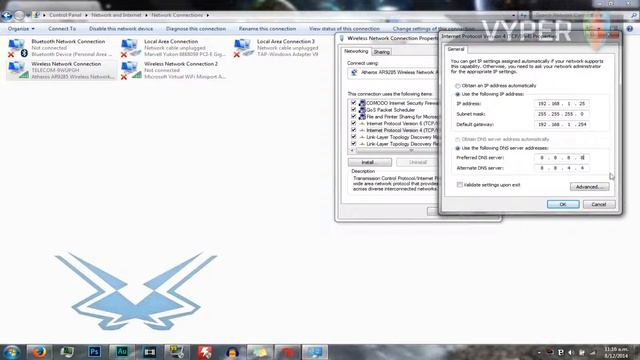The image size is (640, 360).
Task: Switch to the Networking tab
Action: [x=356, y=51]
